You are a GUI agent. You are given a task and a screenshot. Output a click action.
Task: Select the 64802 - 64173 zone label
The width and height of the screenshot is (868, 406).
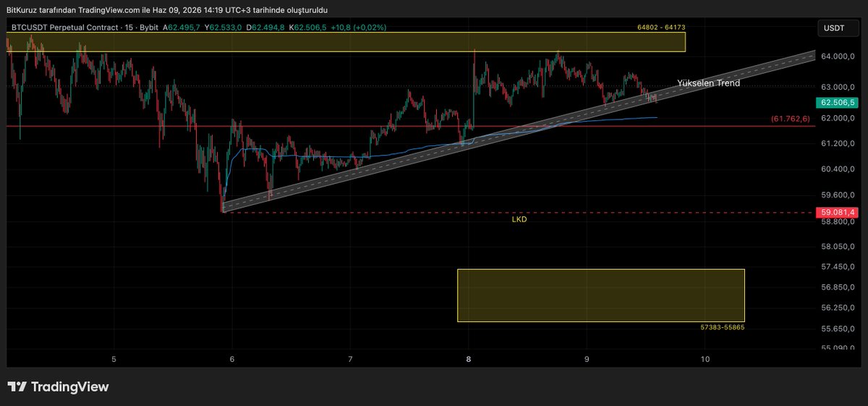click(x=661, y=27)
